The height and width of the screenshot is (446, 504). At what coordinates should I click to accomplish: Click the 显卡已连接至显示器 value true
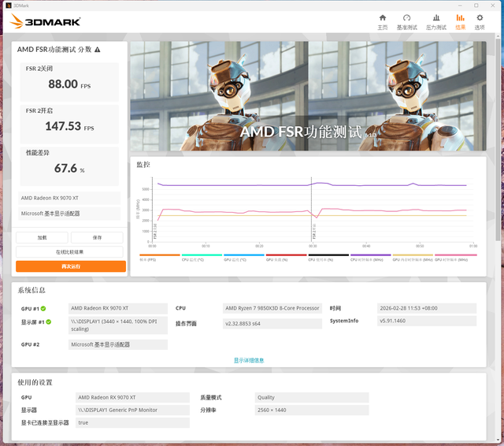point(132,423)
